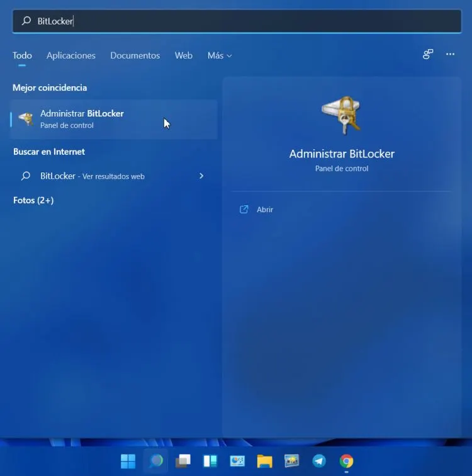Open the search feedback icon
The width and height of the screenshot is (472, 476).
(428, 54)
